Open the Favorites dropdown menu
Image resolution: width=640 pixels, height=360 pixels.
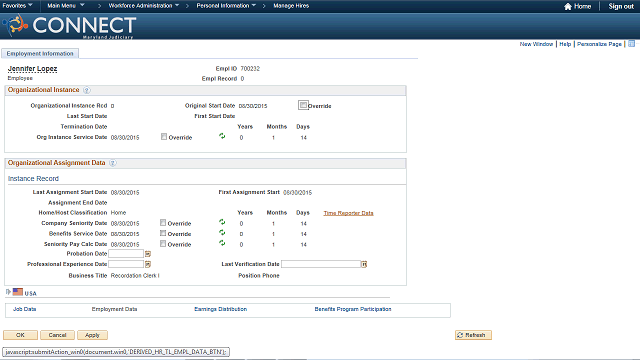pos(18,6)
